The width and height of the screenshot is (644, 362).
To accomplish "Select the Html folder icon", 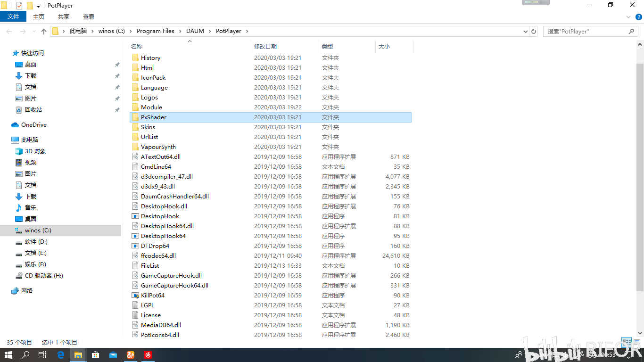I will click(135, 68).
